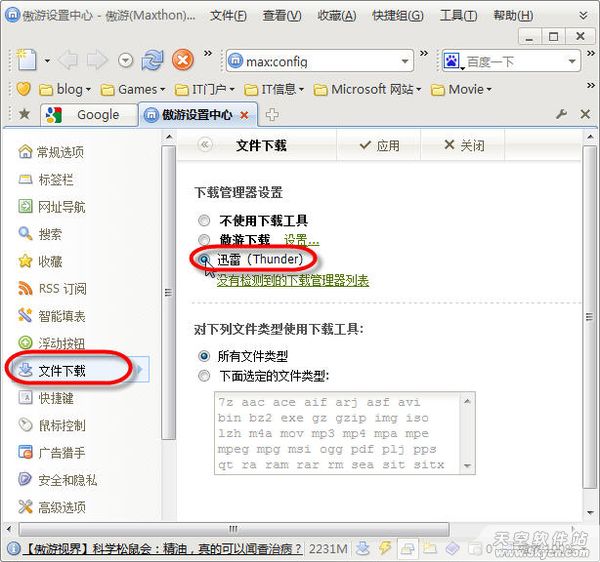This screenshot has width=600, height=562.
Task: Open 标签栏 settings section
Action: tap(46, 179)
